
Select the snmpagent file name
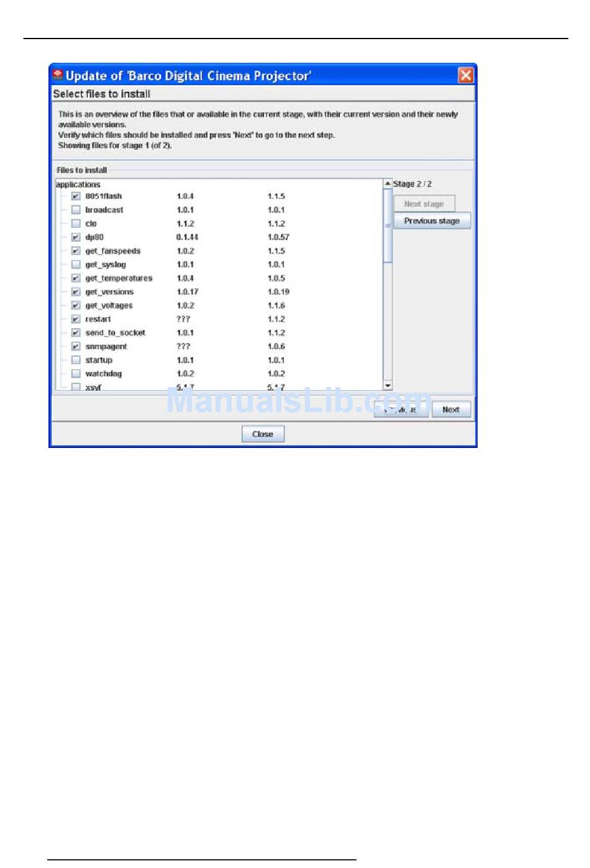[x=106, y=347]
